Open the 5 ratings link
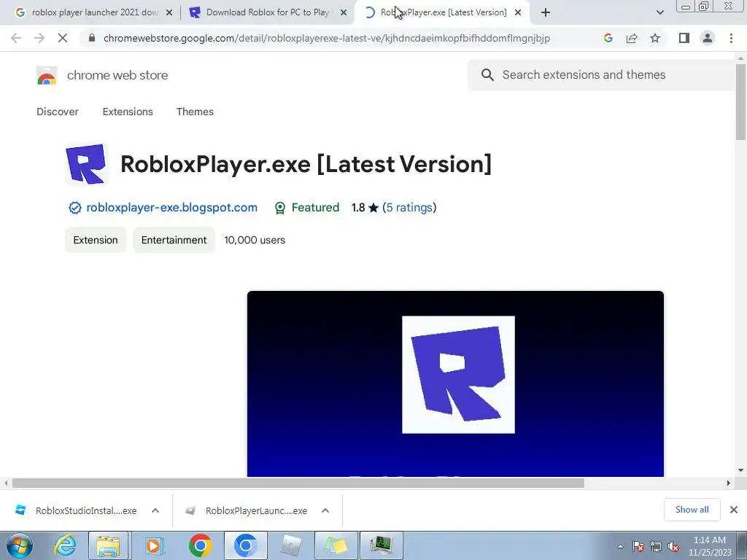Image resolution: width=747 pixels, height=560 pixels. pyautogui.click(x=409, y=208)
